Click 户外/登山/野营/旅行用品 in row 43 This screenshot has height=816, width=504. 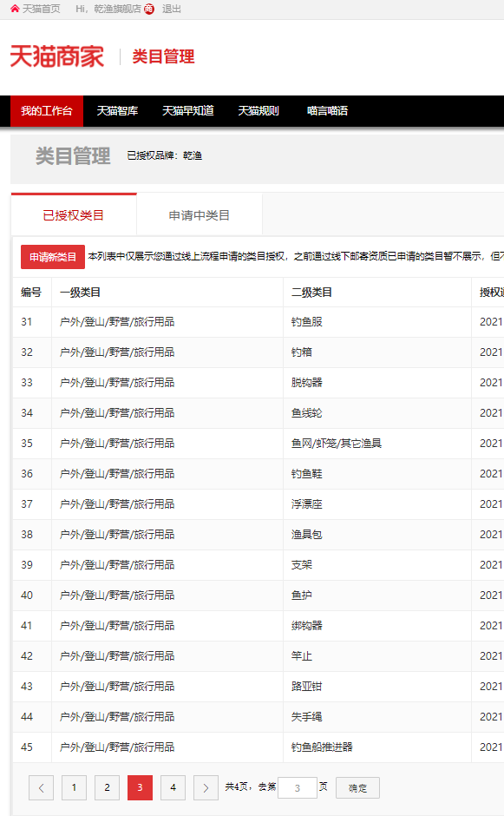click(x=117, y=687)
